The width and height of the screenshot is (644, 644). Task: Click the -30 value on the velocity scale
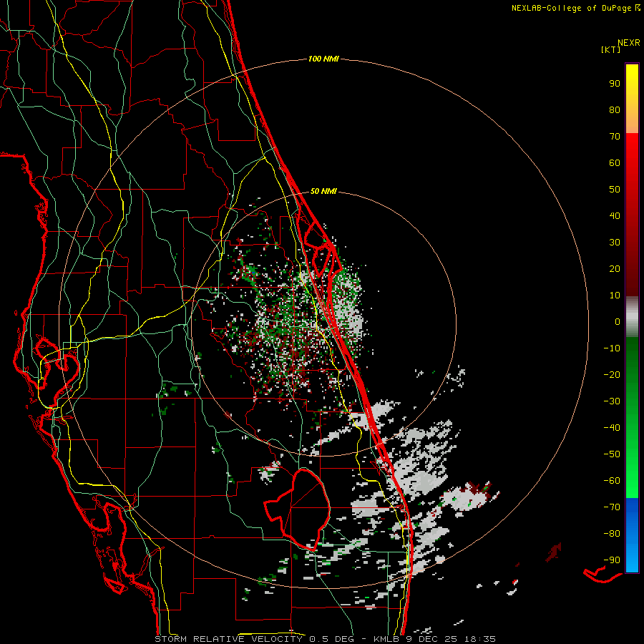click(x=612, y=401)
